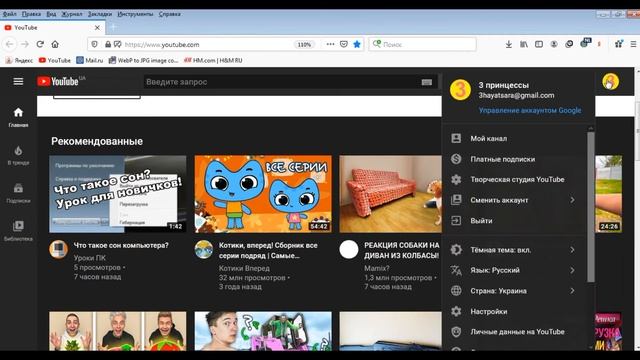Click the Firefox Поиск search box
The width and height of the screenshot is (640, 360).
422,44
